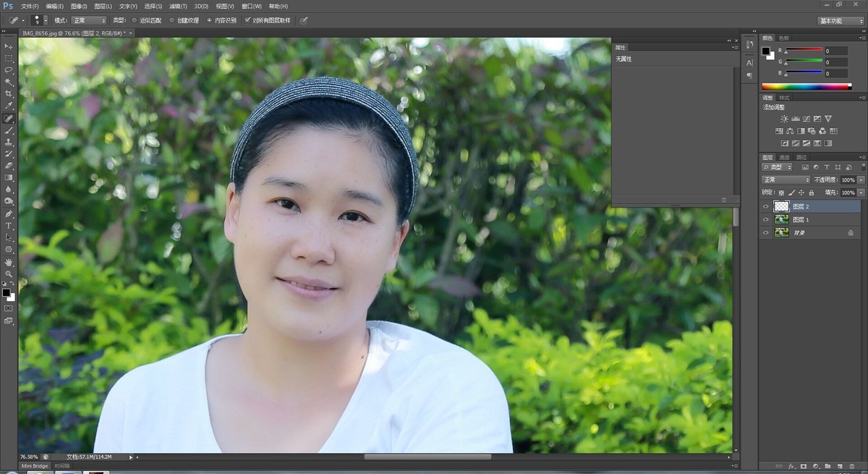Add a Curves adjustment layer
868x474 pixels.
tap(807, 118)
